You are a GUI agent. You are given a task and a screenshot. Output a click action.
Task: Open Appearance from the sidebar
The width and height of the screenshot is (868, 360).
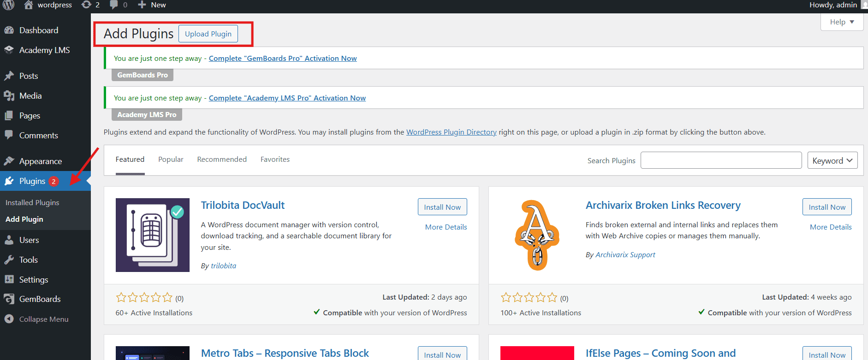[40, 161]
